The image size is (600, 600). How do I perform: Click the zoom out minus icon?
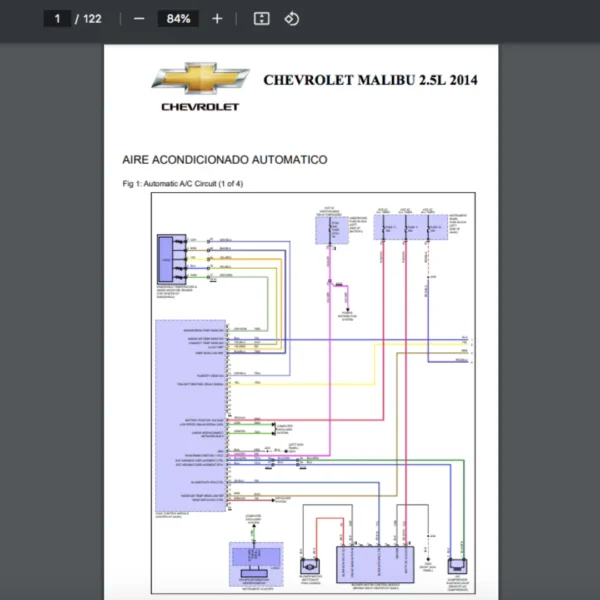(x=139, y=19)
